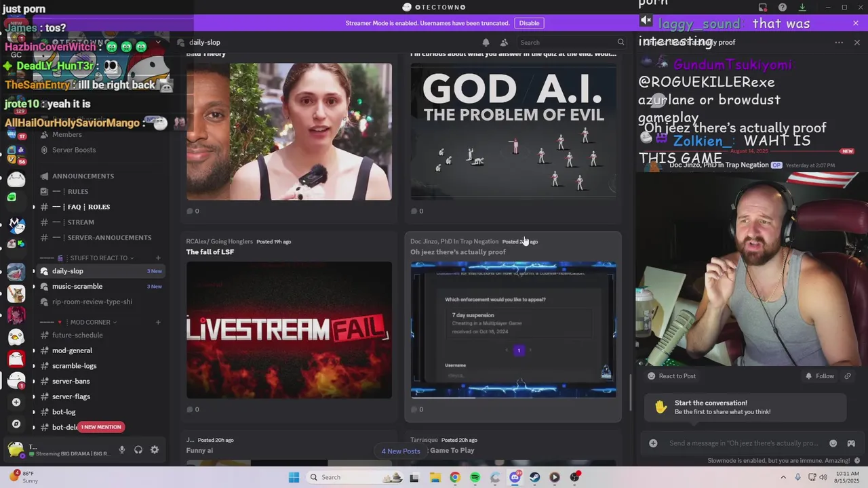Create channel plus in MOD CORNER
The width and height of the screenshot is (868, 488).
[158, 322]
